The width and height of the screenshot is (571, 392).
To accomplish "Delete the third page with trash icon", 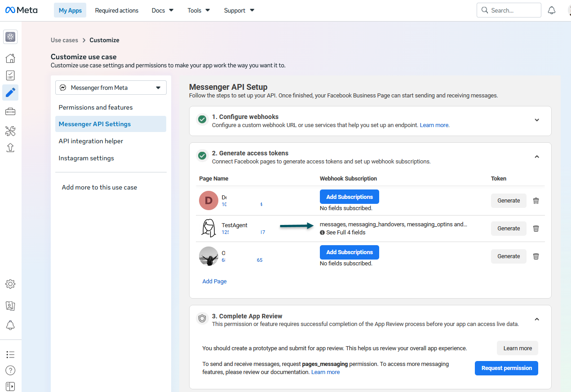I will pyautogui.click(x=536, y=256).
